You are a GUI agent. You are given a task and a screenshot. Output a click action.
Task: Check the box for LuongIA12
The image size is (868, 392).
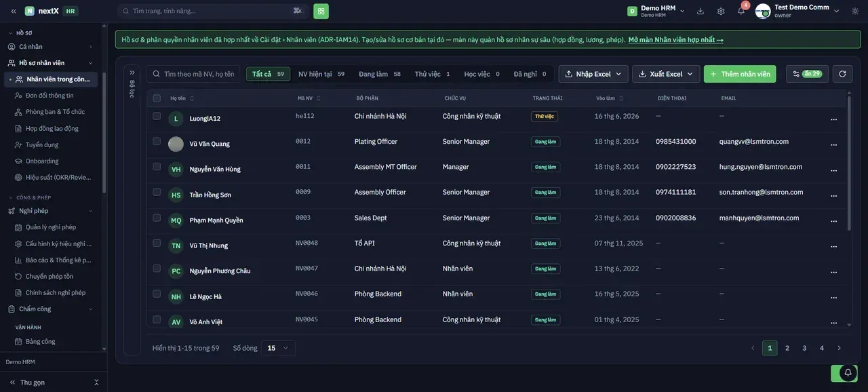(157, 116)
